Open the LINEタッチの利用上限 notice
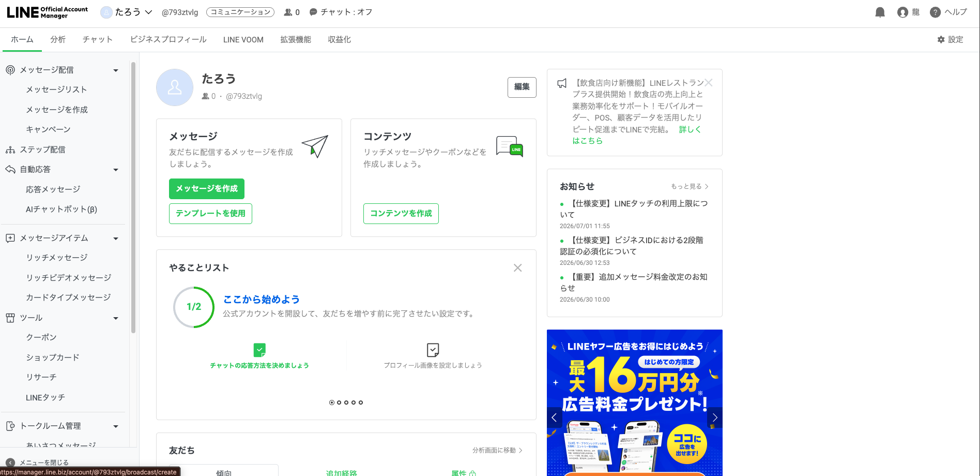This screenshot has width=980, height=476. (634, 209)
